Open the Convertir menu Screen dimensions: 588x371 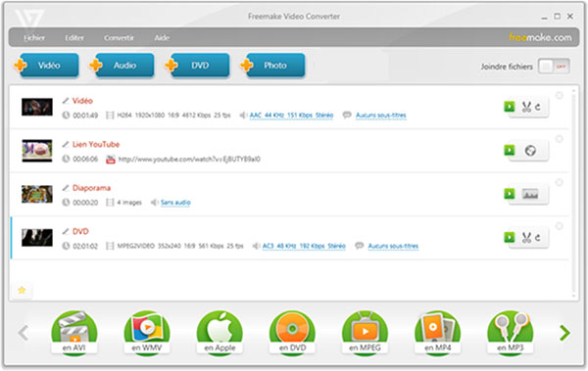click(x=119, y=38)
